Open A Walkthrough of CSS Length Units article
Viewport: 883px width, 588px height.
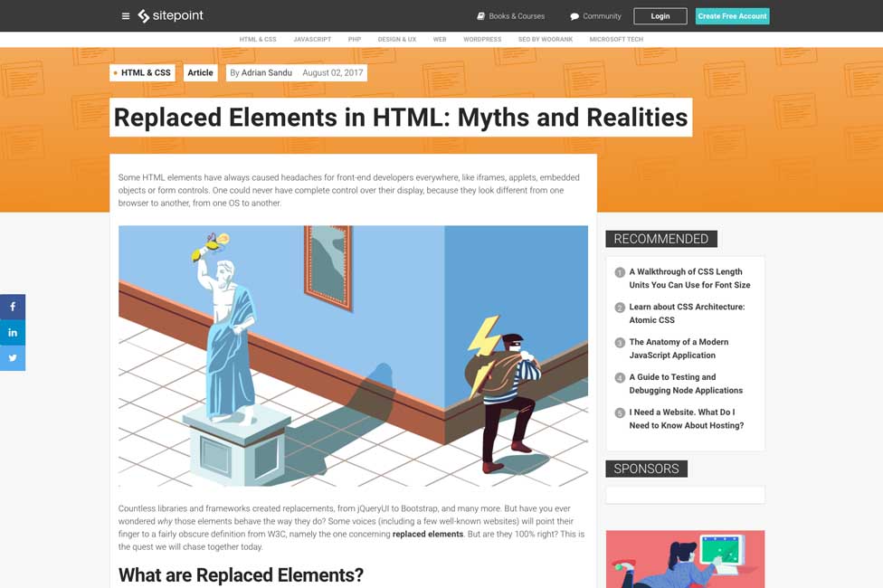click(689, 278)
